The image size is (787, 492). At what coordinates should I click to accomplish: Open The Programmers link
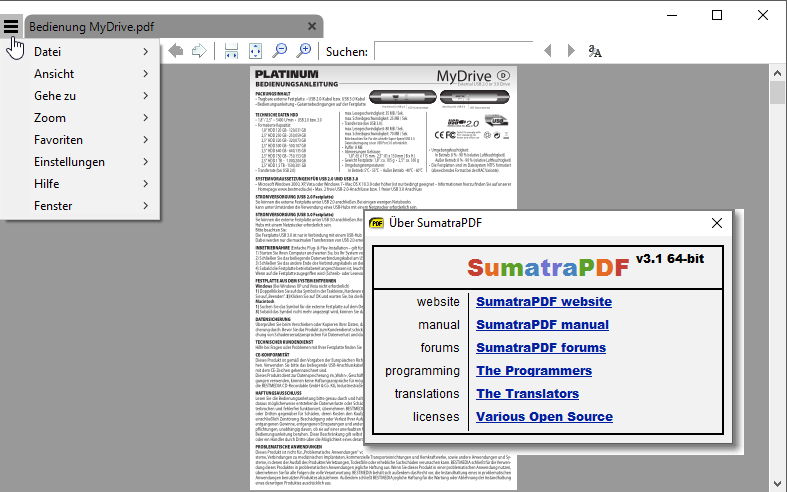[x=534, y=371]
